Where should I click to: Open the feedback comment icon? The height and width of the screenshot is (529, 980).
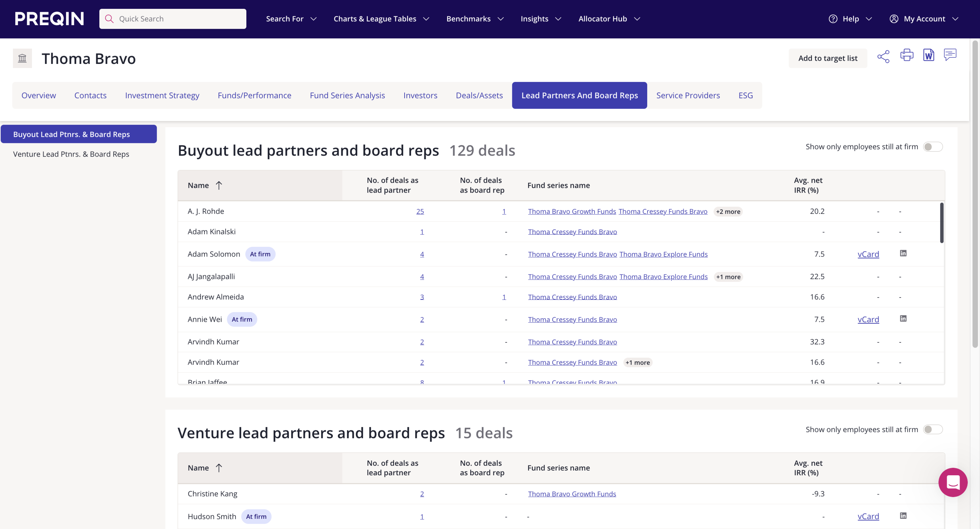point(950,55)
